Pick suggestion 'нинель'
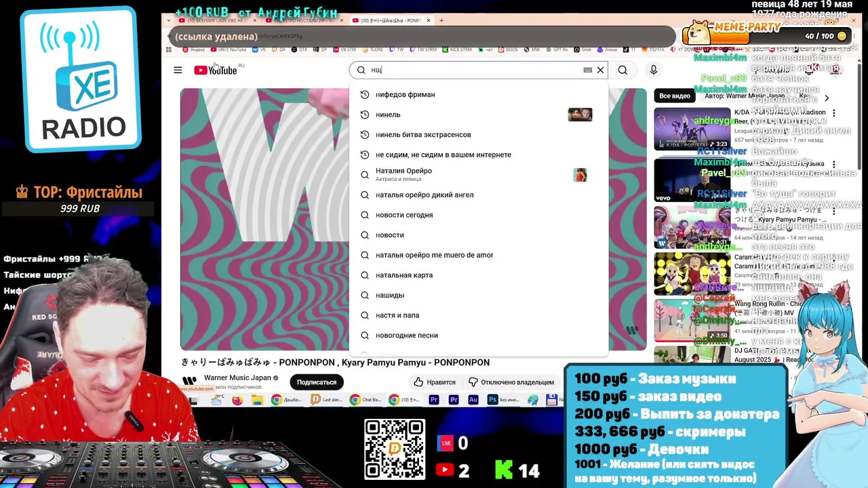This screenshot has width=868, height=488. click(479, 115)
